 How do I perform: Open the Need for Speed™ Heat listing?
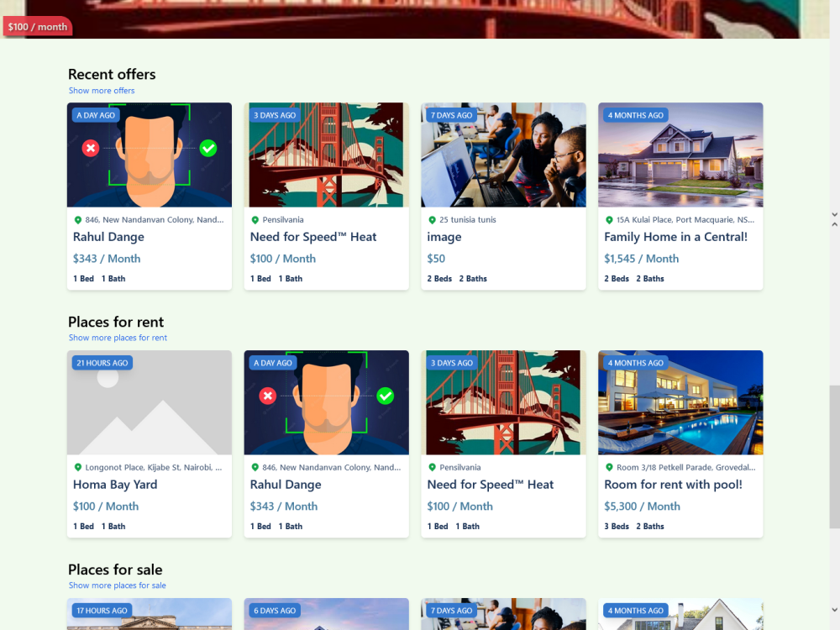click(x=312, y=237)
